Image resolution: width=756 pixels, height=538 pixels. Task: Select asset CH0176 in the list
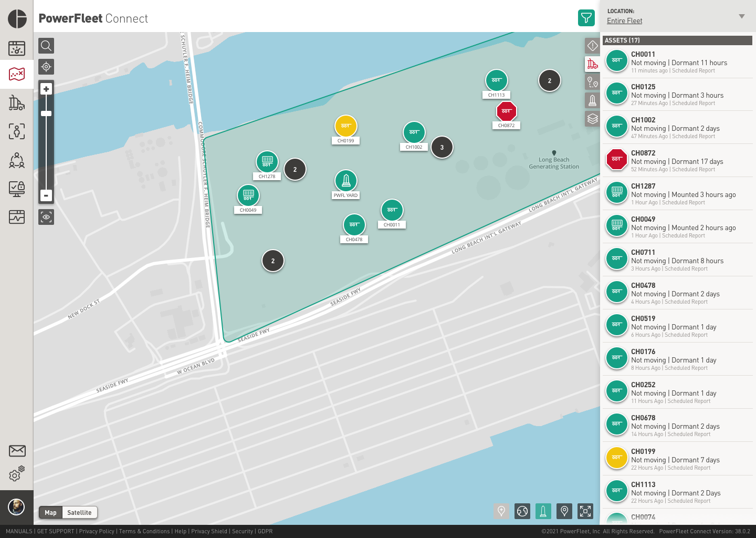[678, 359]
